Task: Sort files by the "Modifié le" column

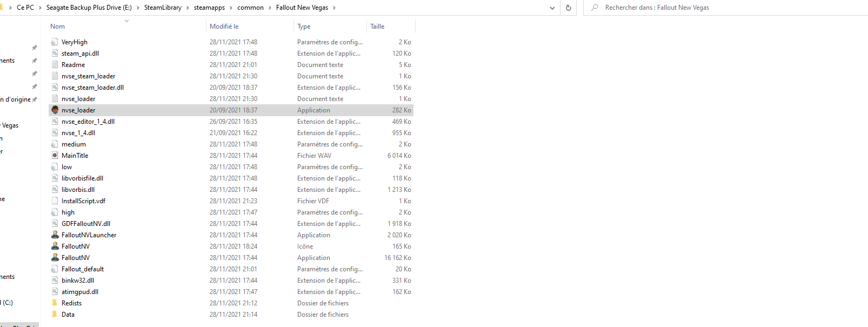Action: tap(224, 26)
